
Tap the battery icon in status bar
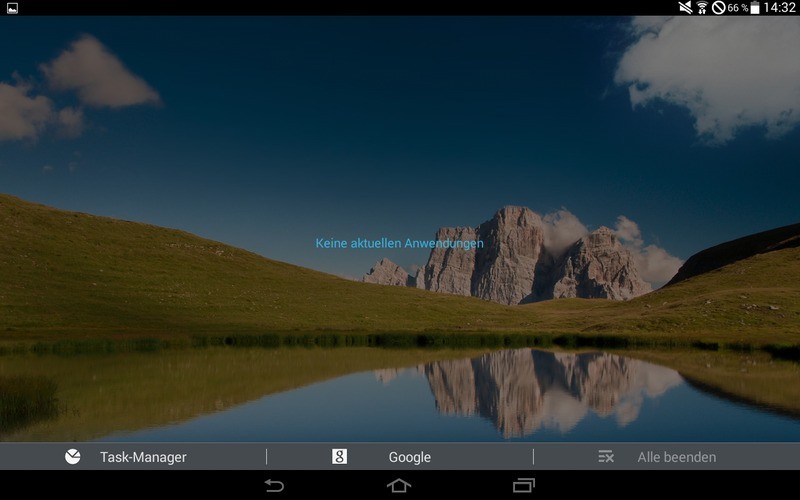pos(755,7)
